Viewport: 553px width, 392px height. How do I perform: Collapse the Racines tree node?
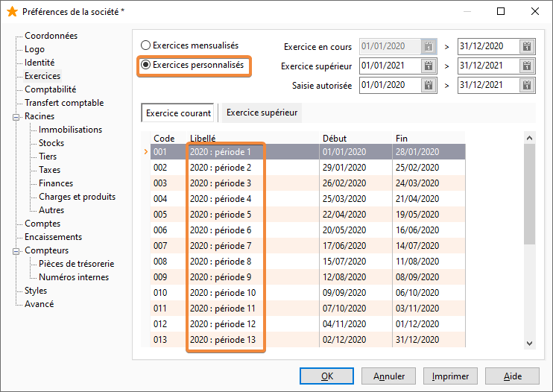point(16,117)
